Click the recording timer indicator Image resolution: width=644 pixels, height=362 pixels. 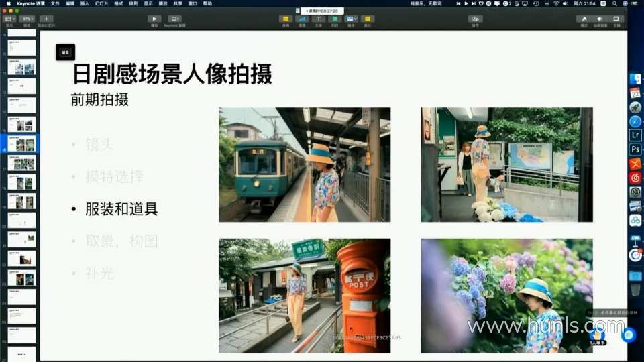coord(322,11)
